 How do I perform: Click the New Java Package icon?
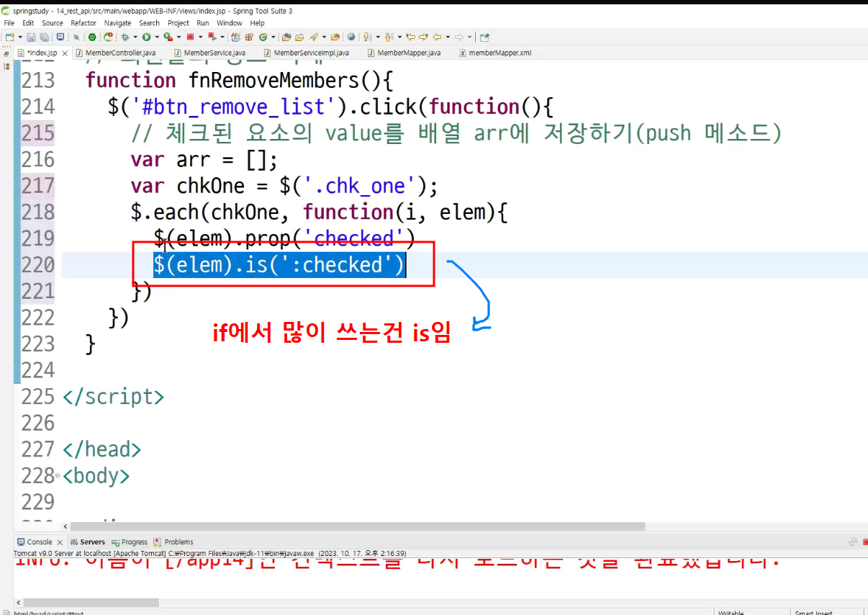tap(250, 37)
